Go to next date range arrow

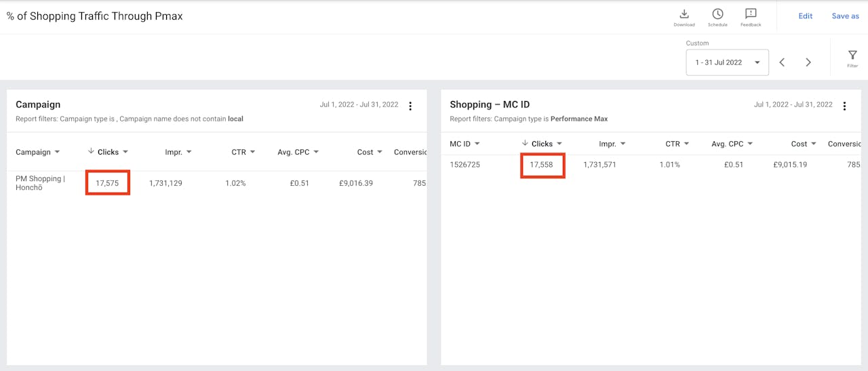[808, 62]
